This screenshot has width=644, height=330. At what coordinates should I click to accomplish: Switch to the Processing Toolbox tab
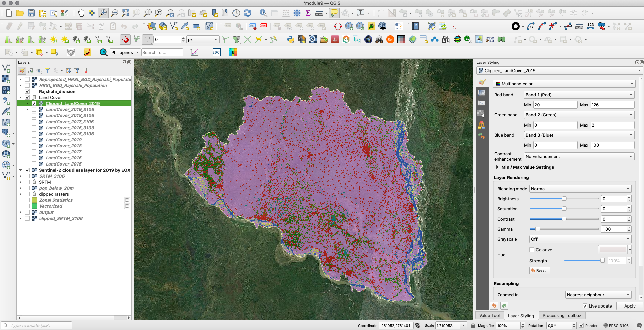pyautogui.click(x=562, y=315)
